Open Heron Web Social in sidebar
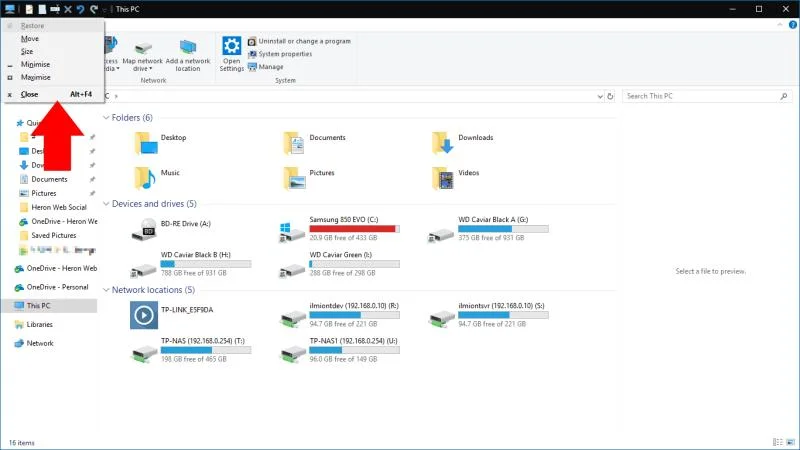Screen dimensions: 800x450 [59, 208]
